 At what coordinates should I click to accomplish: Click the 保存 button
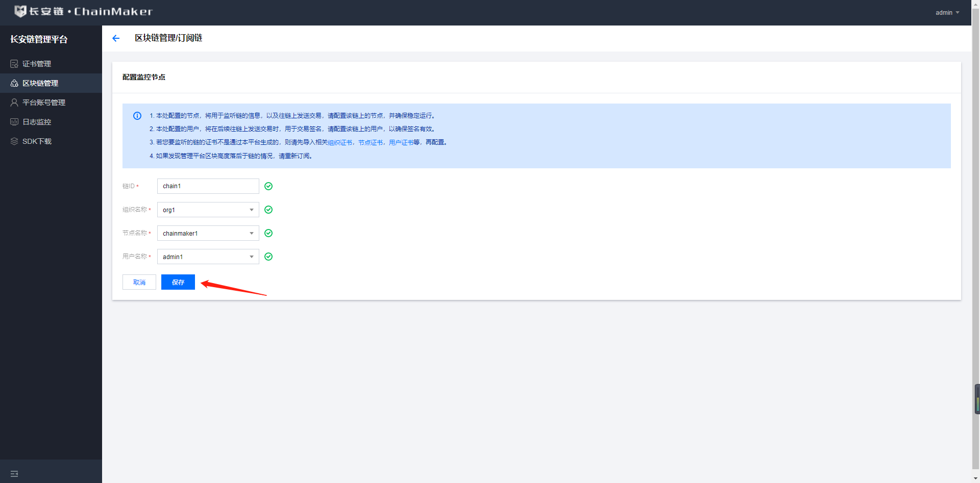(x=178, y=282)
